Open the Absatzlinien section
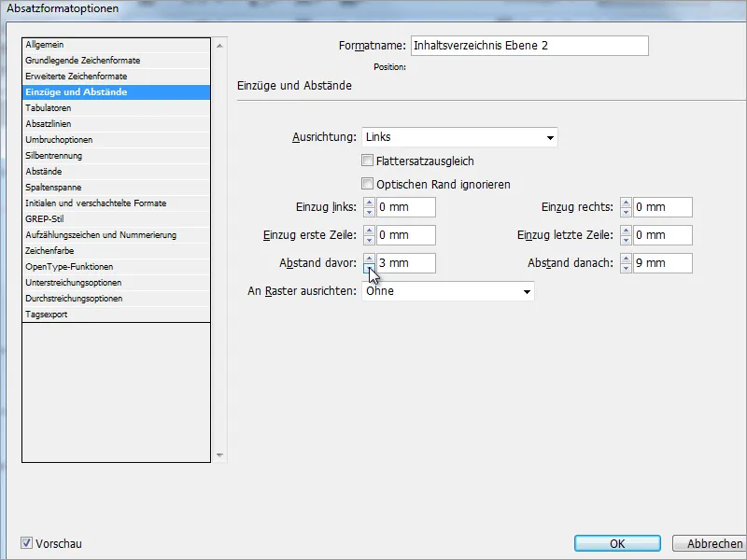This screenshot has height=560, width=747. tap(116, 124)
